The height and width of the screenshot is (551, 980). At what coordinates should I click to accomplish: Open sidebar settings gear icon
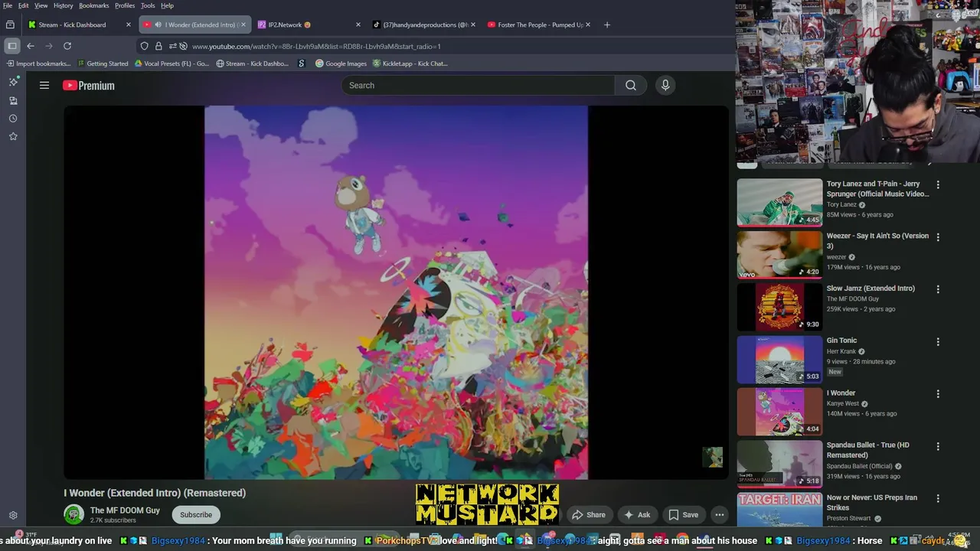pos(13,516)
